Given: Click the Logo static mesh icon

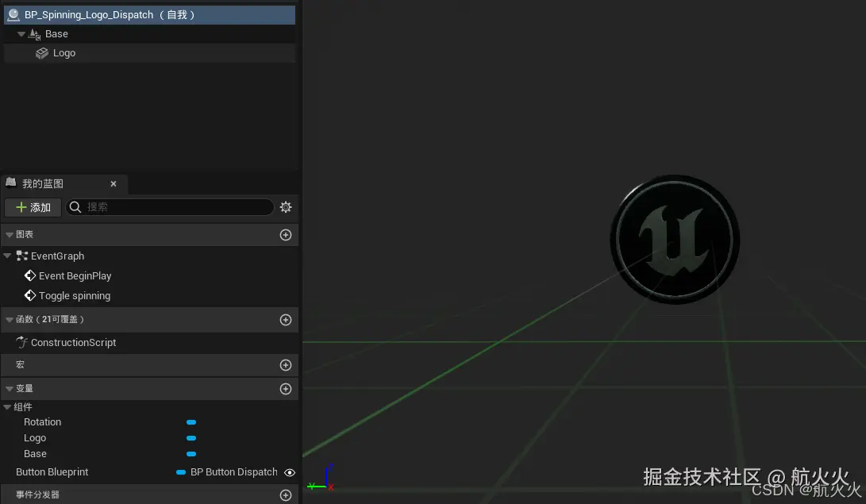Looking at the screenshot, I should (x=42, y=53).
